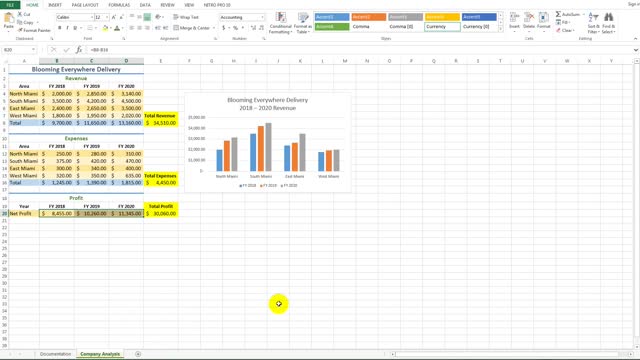Image resolution: width=640 pixels, height=360 pixels.
Task: Toggle horizontal Center alignment
Action: 140,28
